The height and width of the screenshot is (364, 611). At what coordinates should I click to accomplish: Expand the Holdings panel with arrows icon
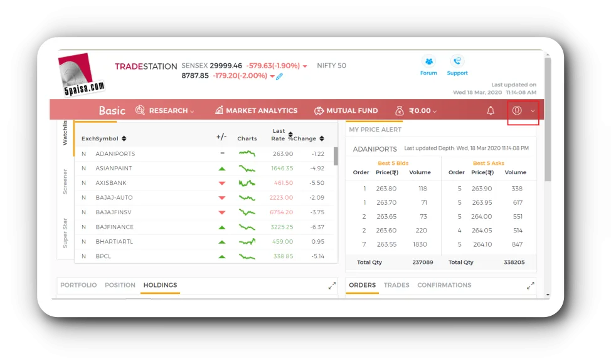332,286
